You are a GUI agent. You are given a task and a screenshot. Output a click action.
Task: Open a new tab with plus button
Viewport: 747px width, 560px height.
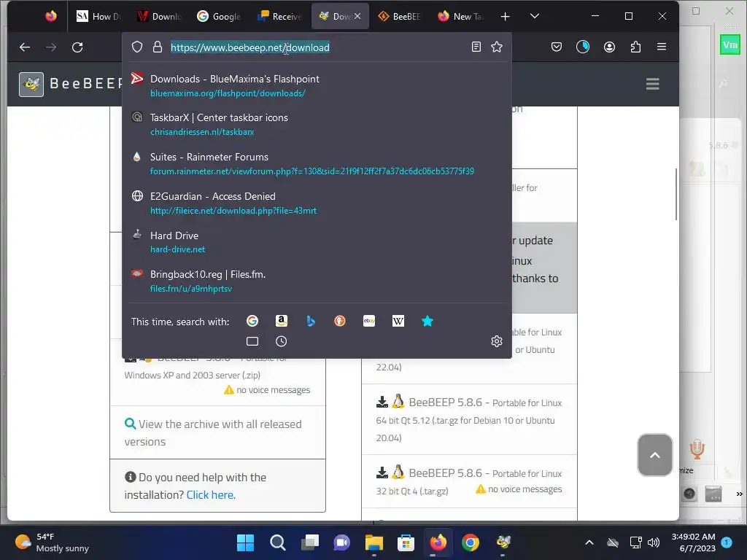506,16
